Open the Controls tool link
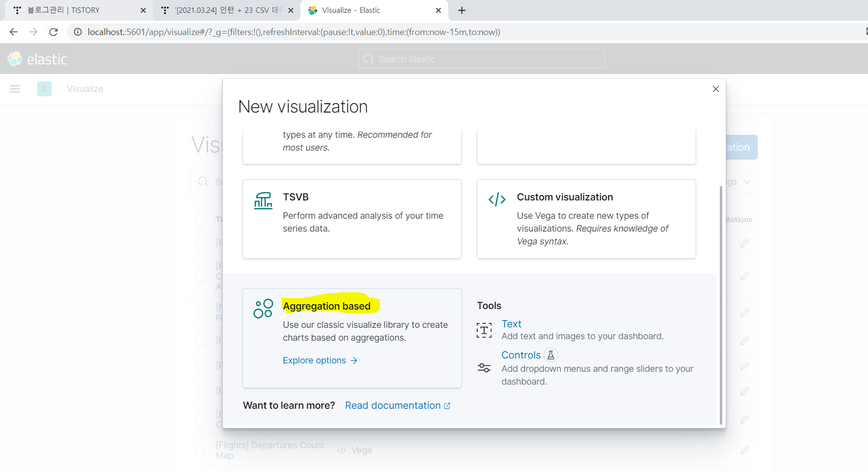 521,355
